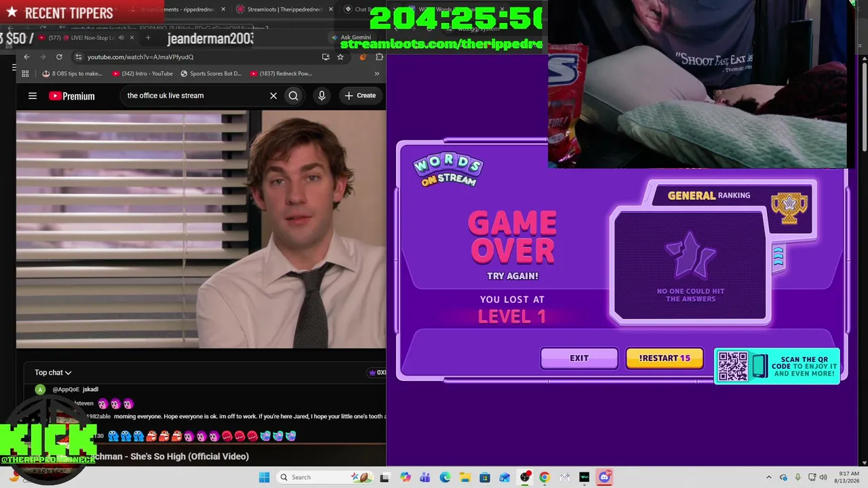
Task: Open Outlook from the taskbar
Action: [505, 477]
